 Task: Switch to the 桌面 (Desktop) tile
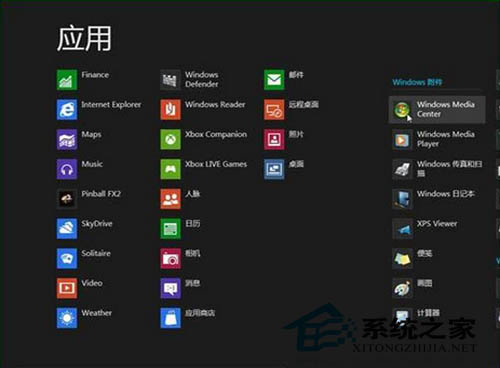coord(284,169)
